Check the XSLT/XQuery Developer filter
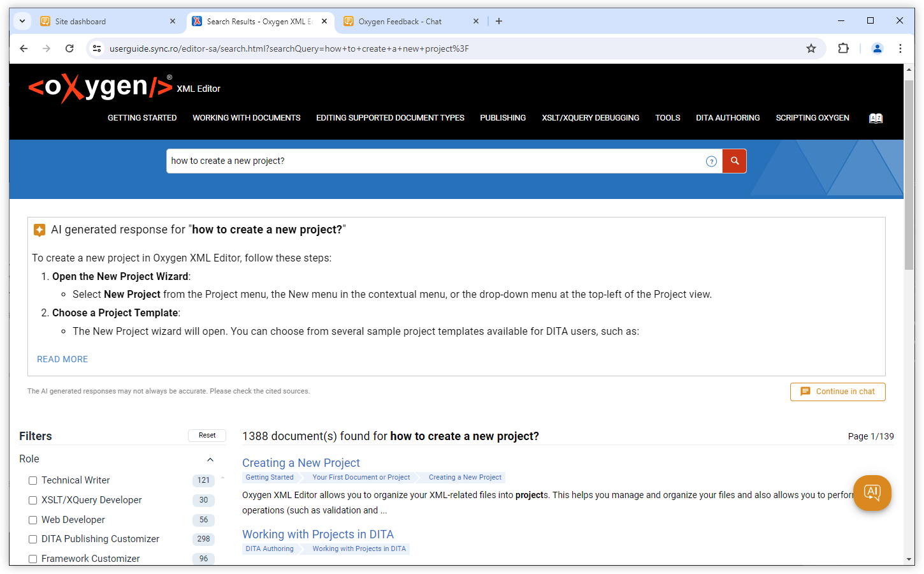 click(32, 500)
